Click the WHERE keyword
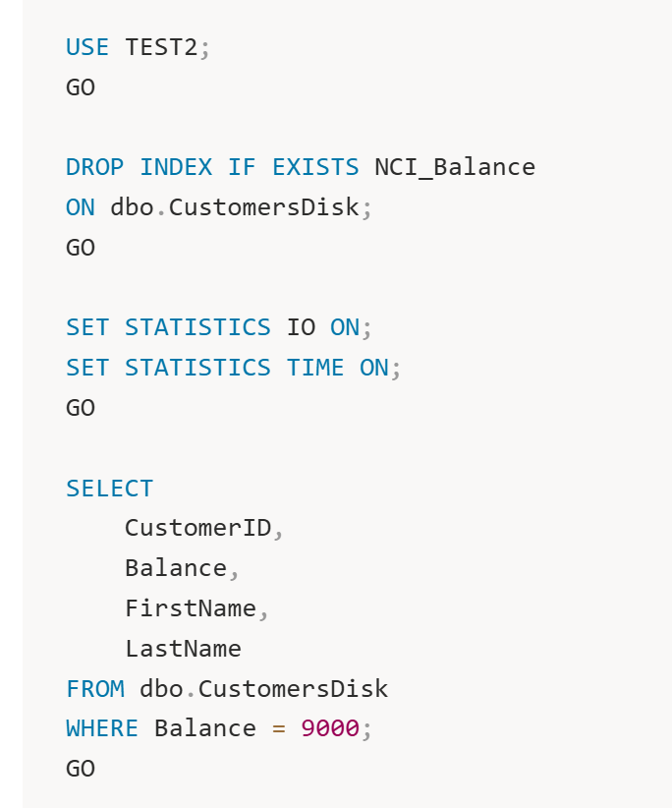Viewport: 672px width, 808px height. [102, 728]
